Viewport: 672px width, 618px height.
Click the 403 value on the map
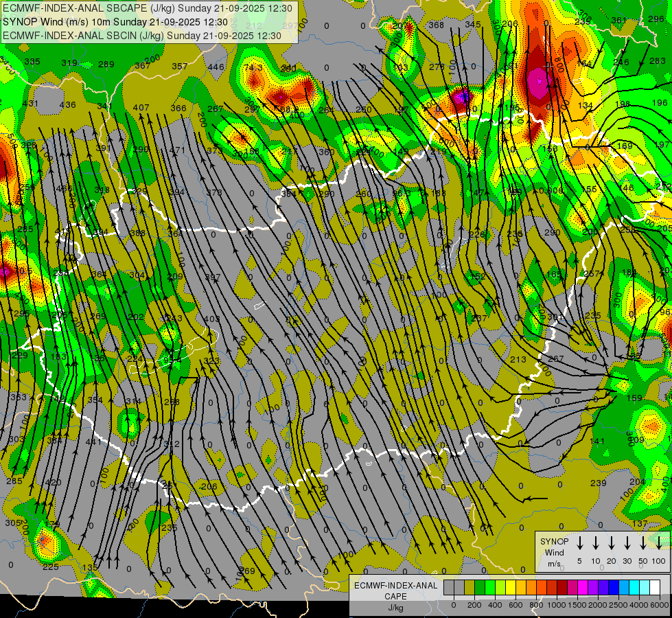click(212, 319)
